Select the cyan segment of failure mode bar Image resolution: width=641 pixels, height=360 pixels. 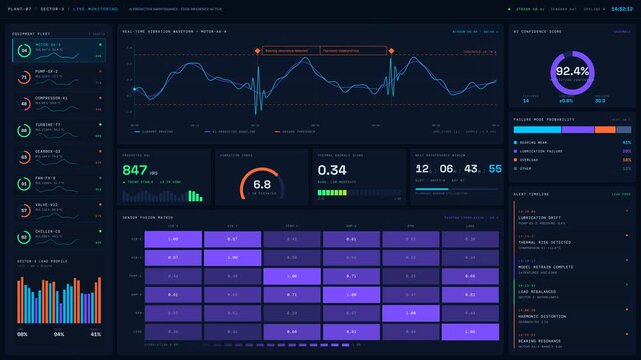click(x=537, y=130)
